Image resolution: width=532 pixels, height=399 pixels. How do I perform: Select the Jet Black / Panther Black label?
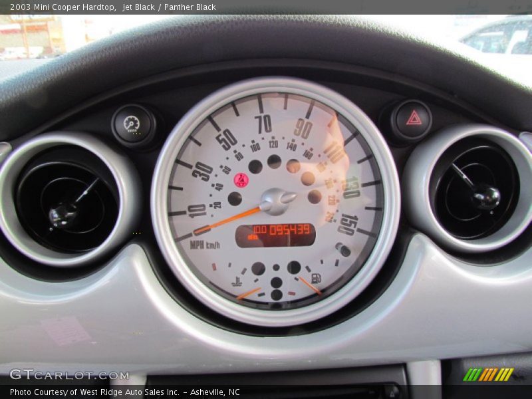pos(168,7)
